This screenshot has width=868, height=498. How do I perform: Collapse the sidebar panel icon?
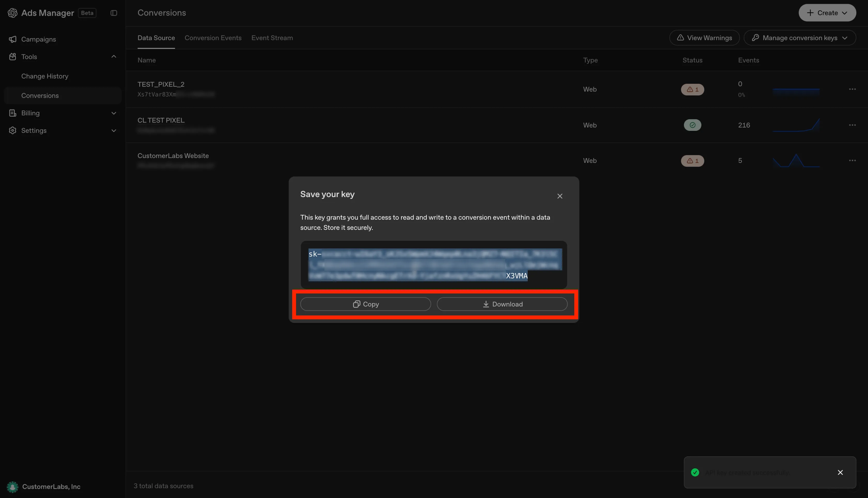pyautogui.click(x=114, y=13)
